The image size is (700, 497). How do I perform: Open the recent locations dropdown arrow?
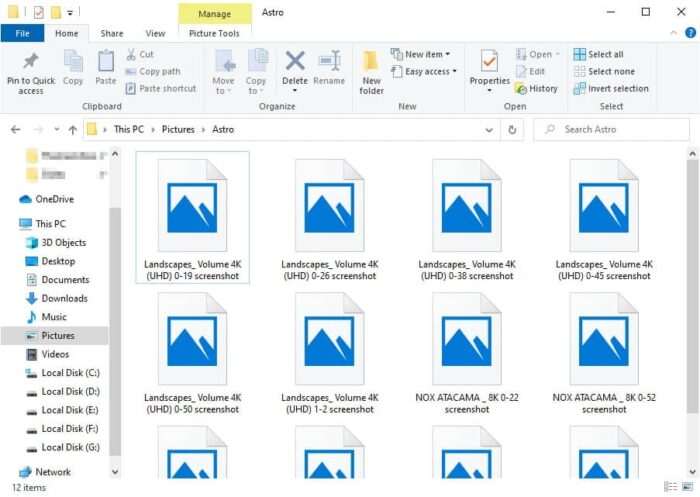point(57,129)
